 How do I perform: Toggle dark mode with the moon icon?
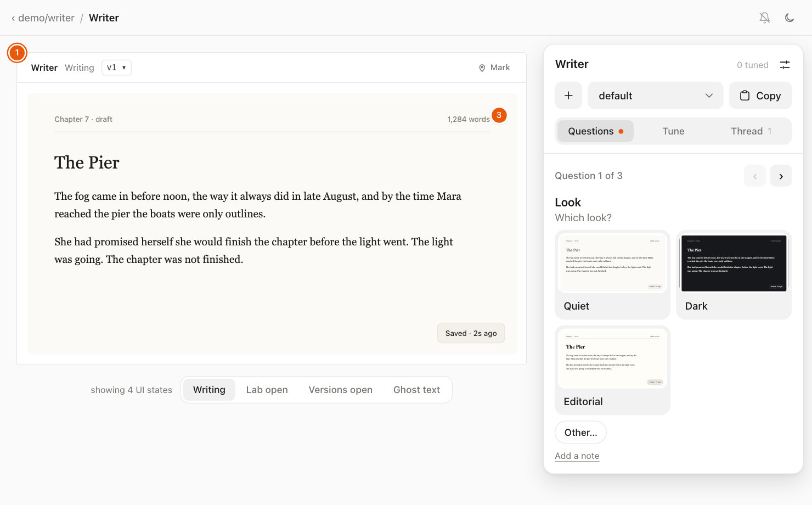[x=790, y=18]
